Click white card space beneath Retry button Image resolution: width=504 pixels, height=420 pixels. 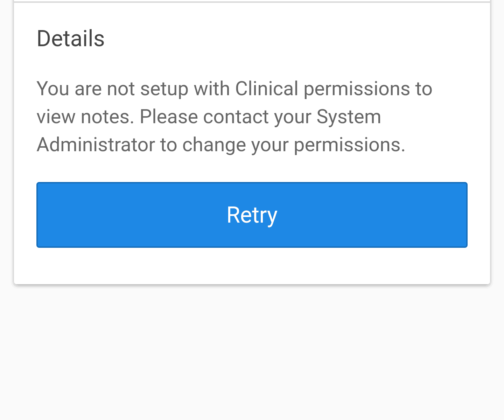[x=252, y=266]
